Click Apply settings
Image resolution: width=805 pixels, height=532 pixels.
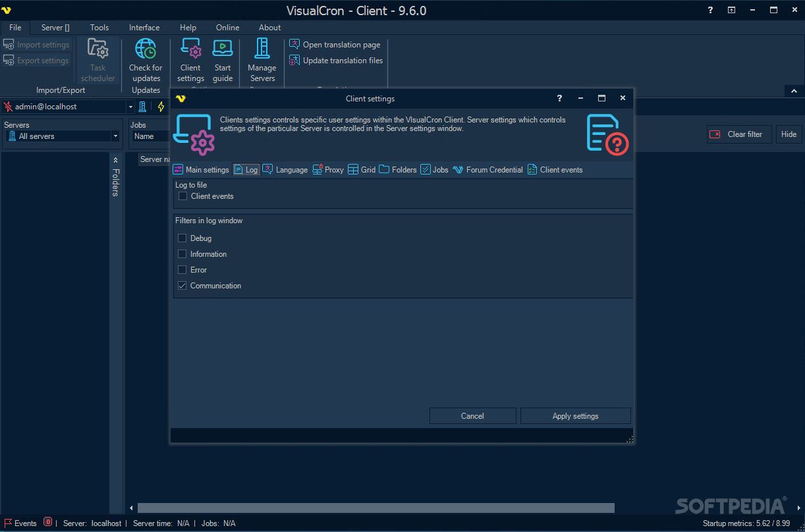[576, 416]
